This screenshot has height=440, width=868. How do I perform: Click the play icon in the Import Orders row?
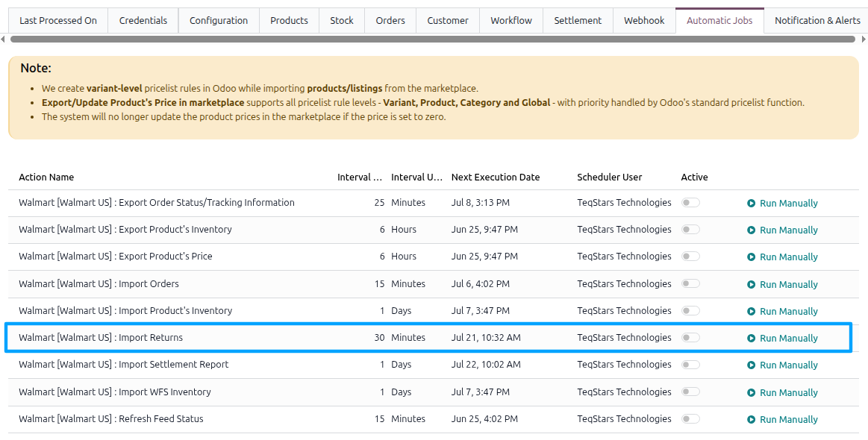click(751, 284)
